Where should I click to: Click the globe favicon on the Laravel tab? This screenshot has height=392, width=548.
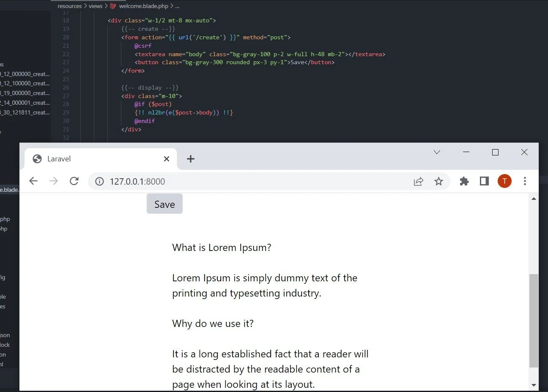coord(36,159)
